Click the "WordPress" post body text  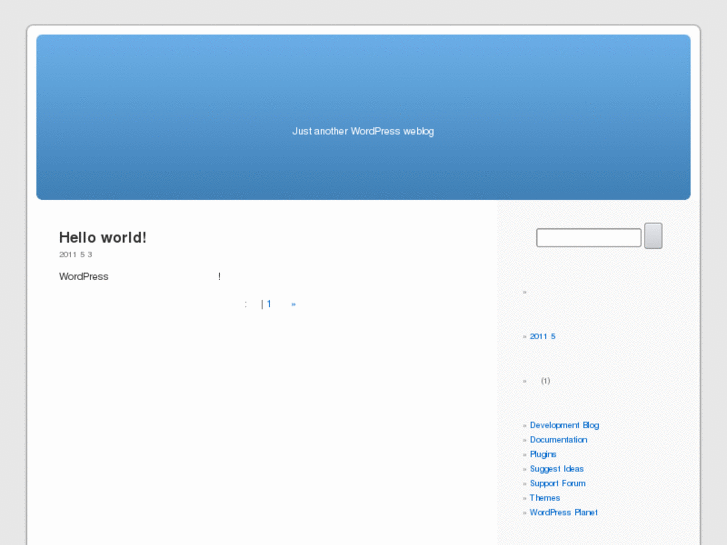pyautogui.click(x=83, y=276)
